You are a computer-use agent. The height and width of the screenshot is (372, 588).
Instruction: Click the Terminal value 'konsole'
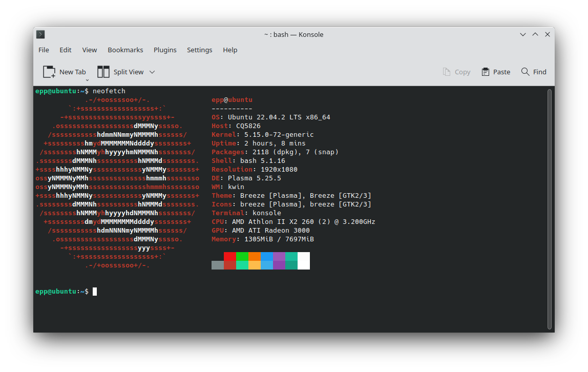click(x=267, y=213)
